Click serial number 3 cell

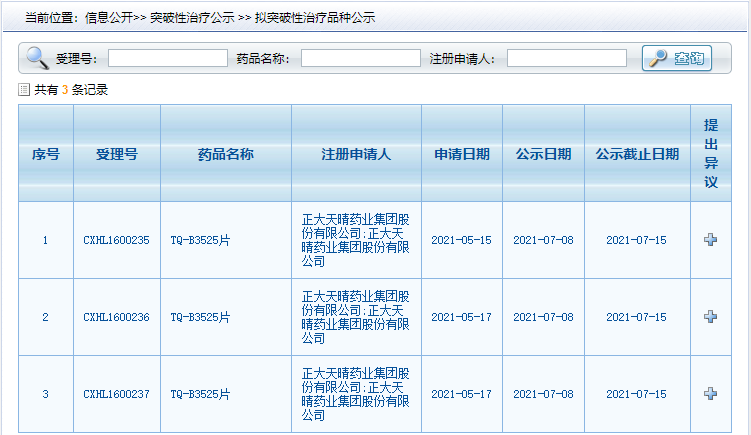tap(46, 394)
